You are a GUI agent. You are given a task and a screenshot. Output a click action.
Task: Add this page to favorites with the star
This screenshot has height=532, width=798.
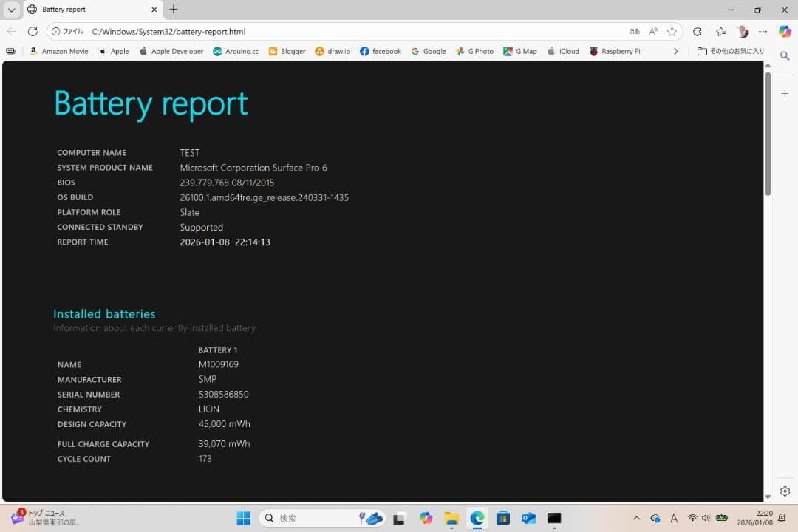pos(673,32)
